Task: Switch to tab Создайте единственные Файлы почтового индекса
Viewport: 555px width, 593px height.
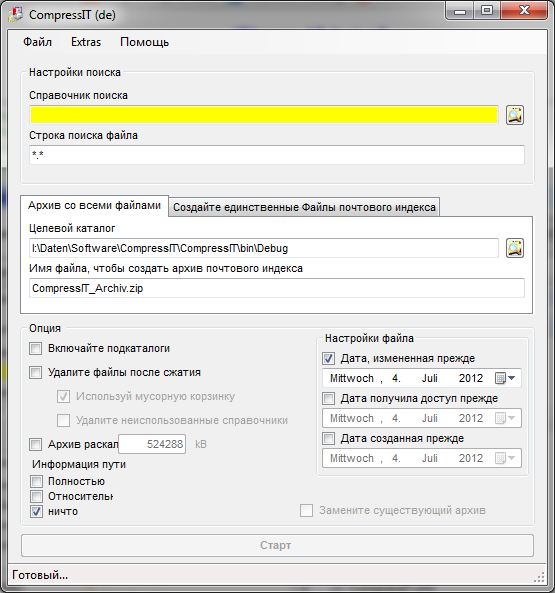Action: coord(304,207)
